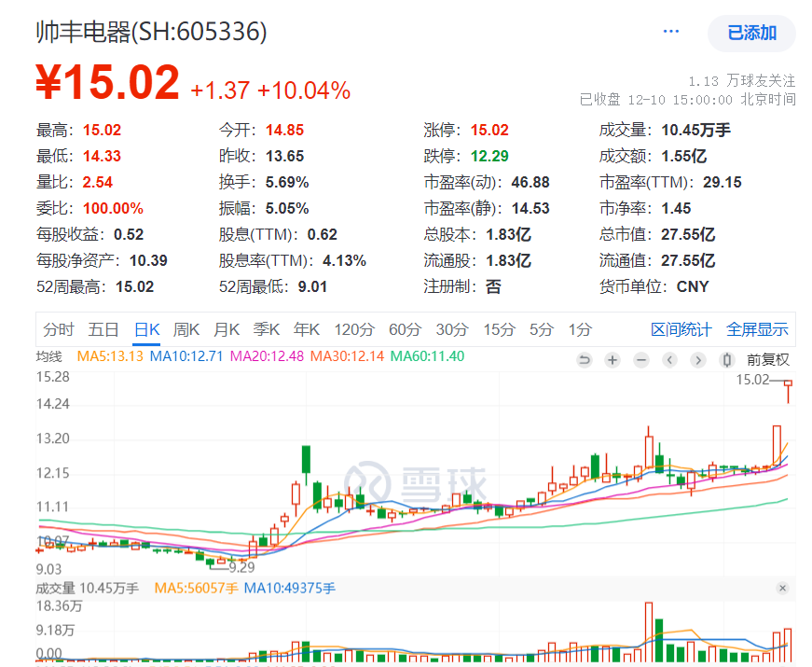Click the chart reset/undo arrow icon
The image size is (812, 667).
tap(585, 360)
